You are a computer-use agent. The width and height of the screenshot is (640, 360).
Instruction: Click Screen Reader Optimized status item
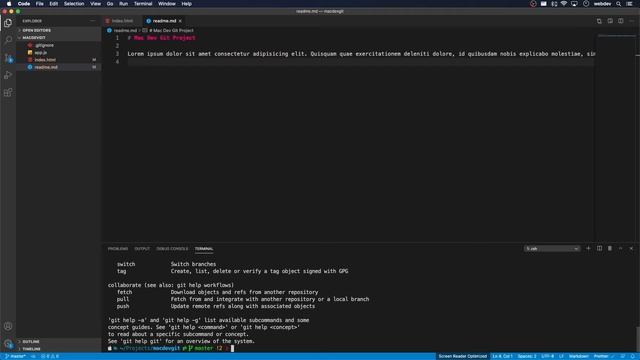coord(462,356)
